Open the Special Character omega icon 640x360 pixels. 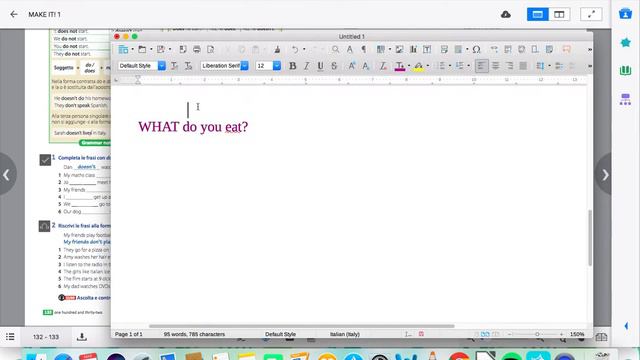click(x=476, y=49)
